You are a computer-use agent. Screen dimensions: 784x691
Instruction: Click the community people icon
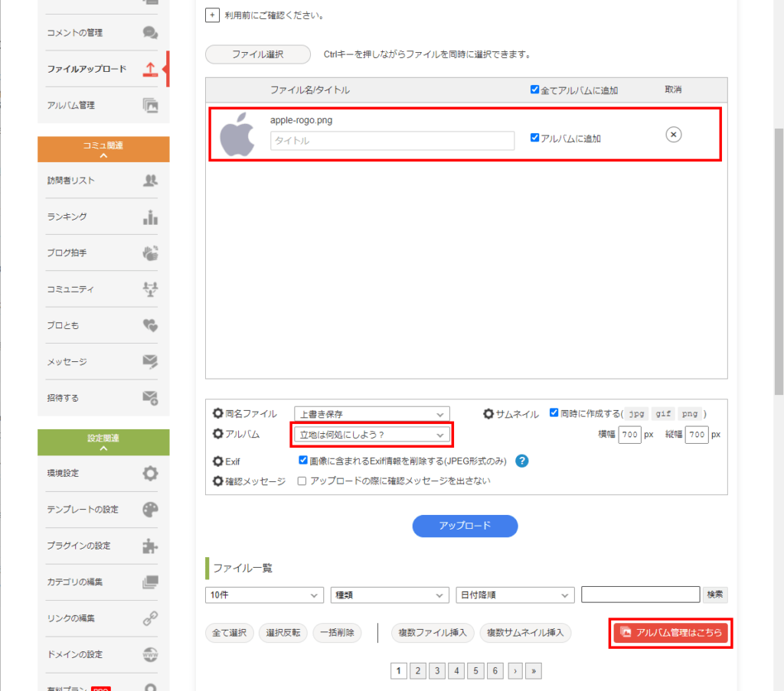point(150,289)
